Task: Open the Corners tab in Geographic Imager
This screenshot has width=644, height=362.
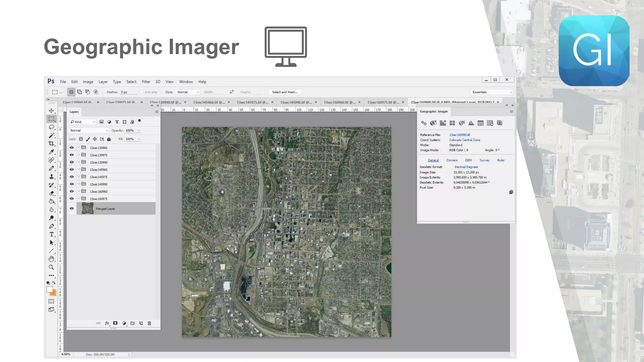Action: (452, 160)
